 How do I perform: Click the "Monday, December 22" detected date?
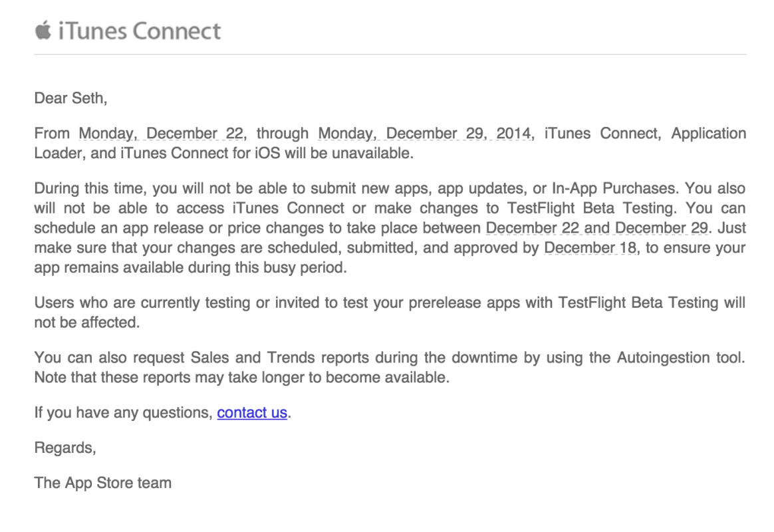tap(161, 133)
